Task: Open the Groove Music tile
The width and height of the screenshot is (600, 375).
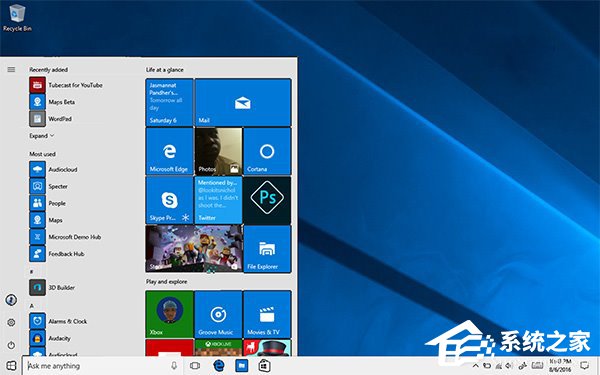Action: tap(218, 314)
